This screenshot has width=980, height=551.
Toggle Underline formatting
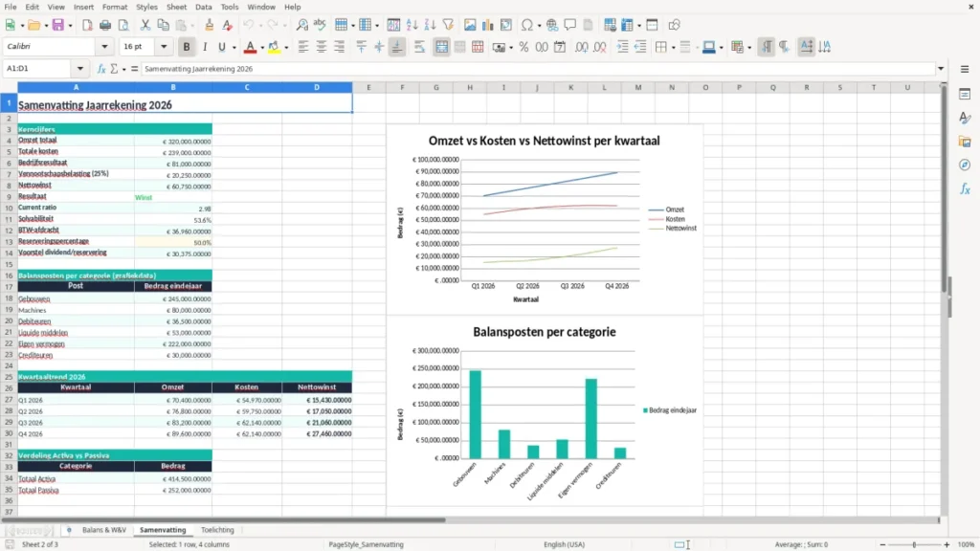pos(221,47)
